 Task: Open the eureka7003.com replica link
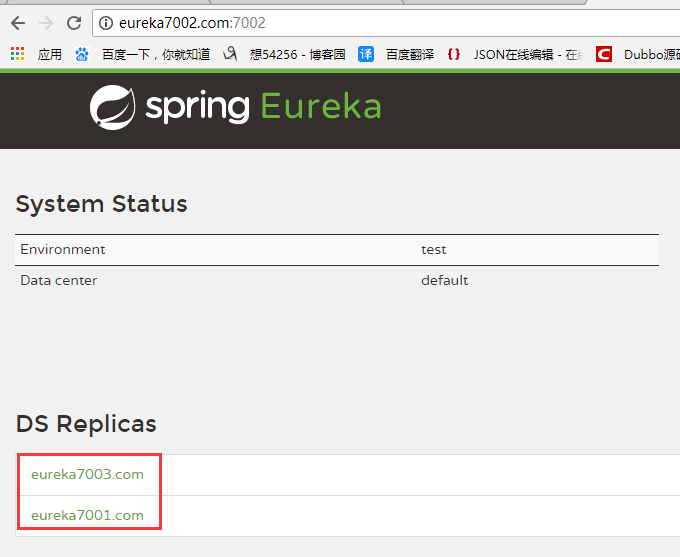[x=87, y=474]
